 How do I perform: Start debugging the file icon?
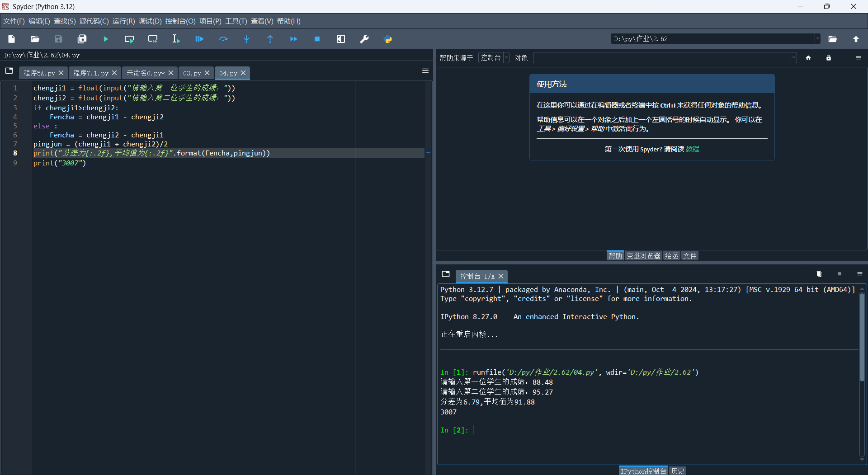click(x=200, y=39)
